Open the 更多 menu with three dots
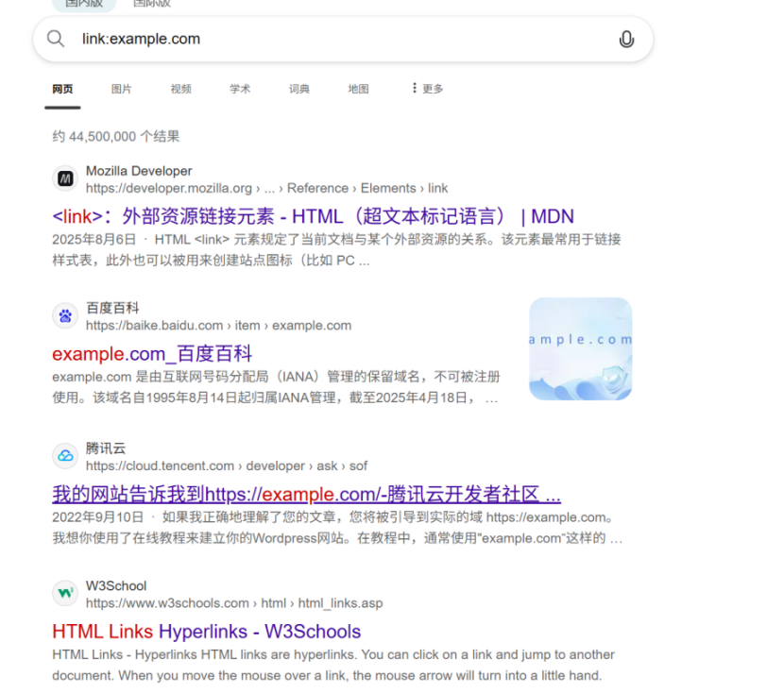Viewport: 784px width, 693px height. [428, 89]
